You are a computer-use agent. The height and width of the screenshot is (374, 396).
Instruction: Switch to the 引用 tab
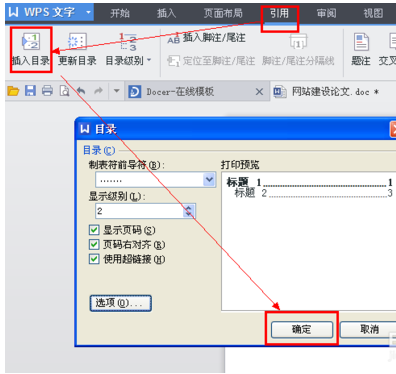[x=279, y=13]
